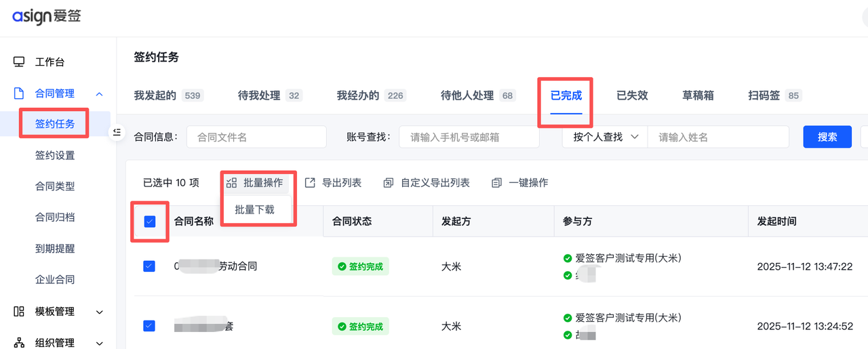Viewport: 868px width, 349px height.
Task: Open 合同归档 in the sidebar
Action: 55,218
